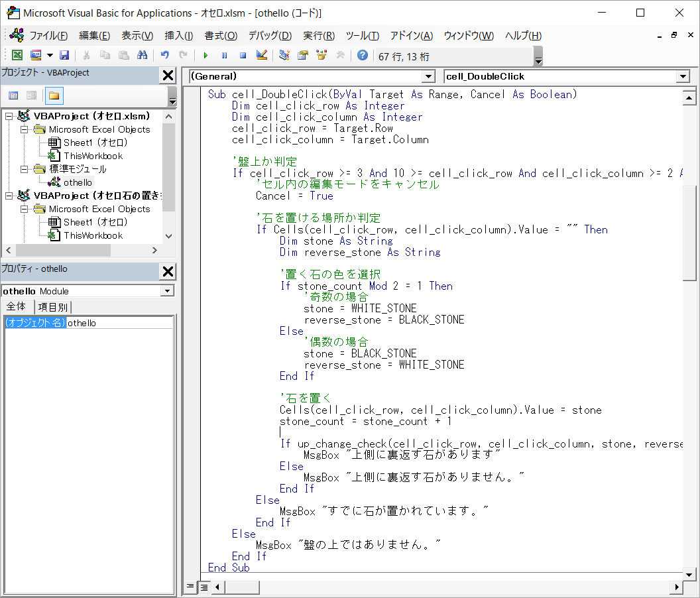The width and height of the screenshot is (700, 598).
Task: Click the Reset (stop) square icon
Action: tap(243, 56)
